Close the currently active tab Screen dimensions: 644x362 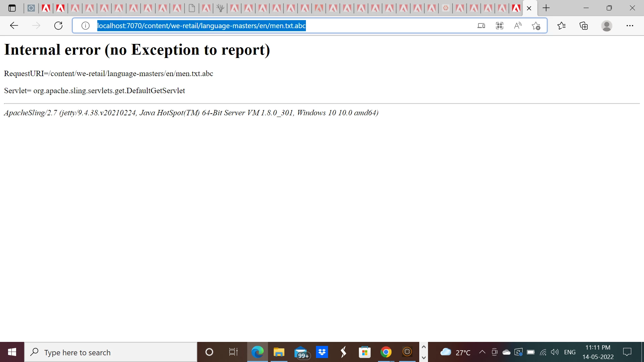pyautogui.click(x=529, y=8)
